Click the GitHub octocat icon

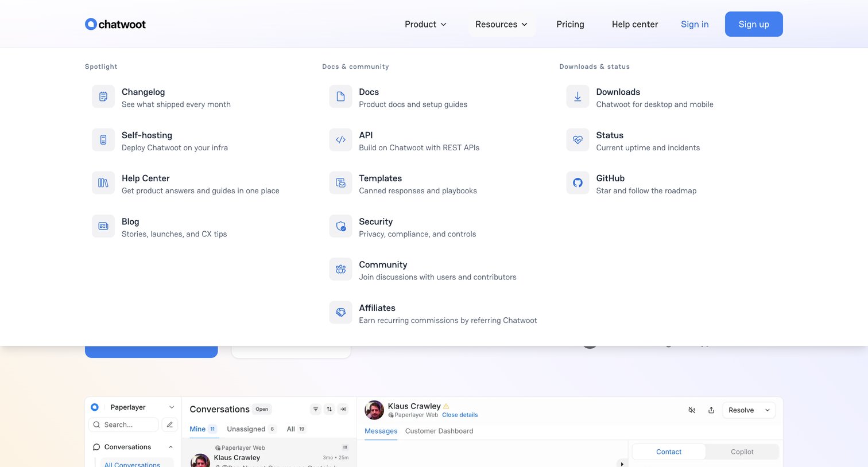[578, 183]
